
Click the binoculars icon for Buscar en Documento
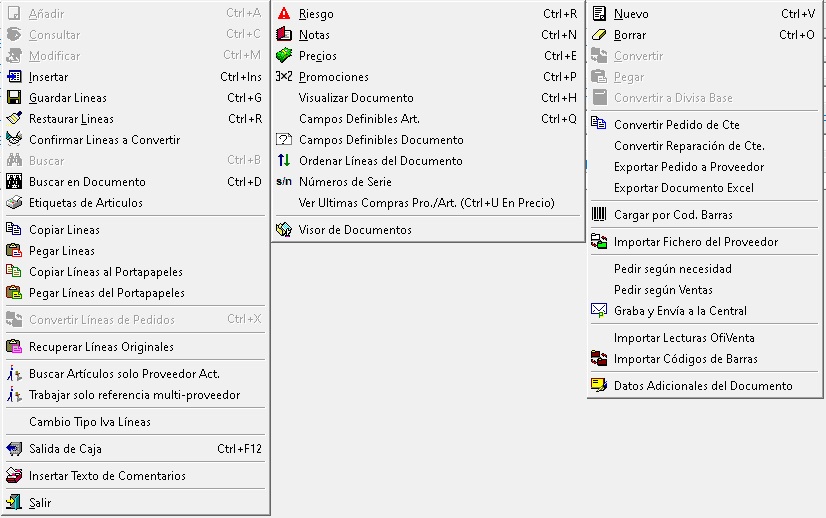(14, 182)
